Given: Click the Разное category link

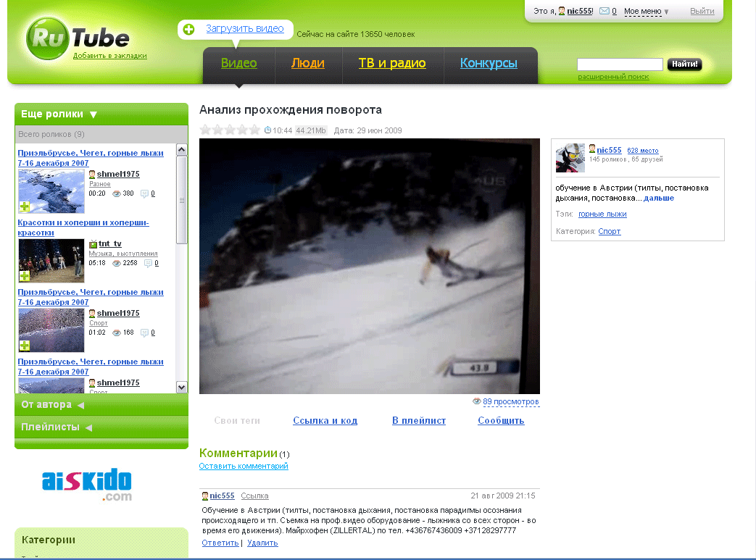Looking at the screenshot, I should coord(100,184).
